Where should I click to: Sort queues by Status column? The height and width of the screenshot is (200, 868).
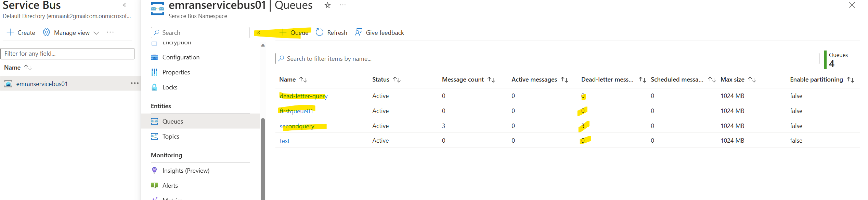coord(386,80)
